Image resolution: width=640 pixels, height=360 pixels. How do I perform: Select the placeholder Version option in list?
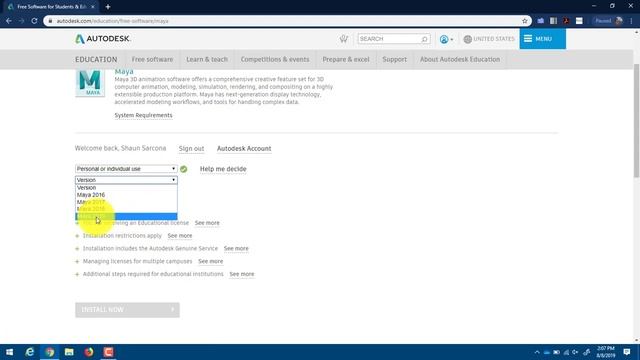126,188
